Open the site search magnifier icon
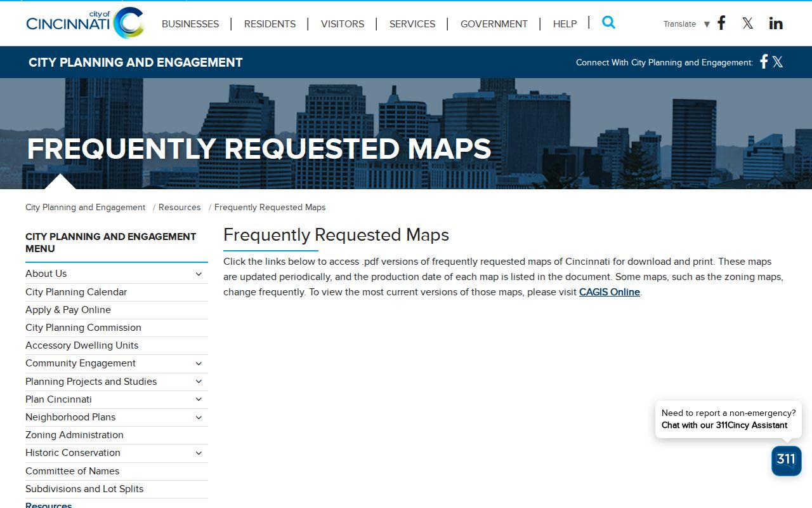The image size is (812, 508). [x=608, y=22]
